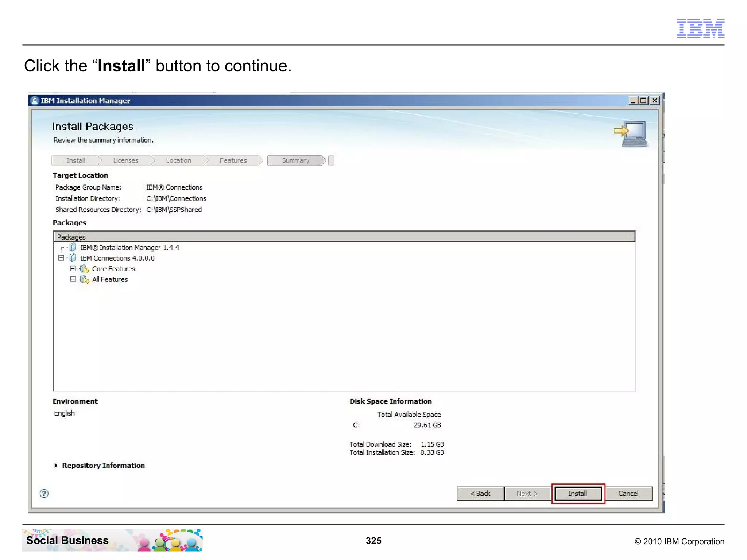Click the Core Features folder icon
747x560 pixels.
(x=85, y=269)
